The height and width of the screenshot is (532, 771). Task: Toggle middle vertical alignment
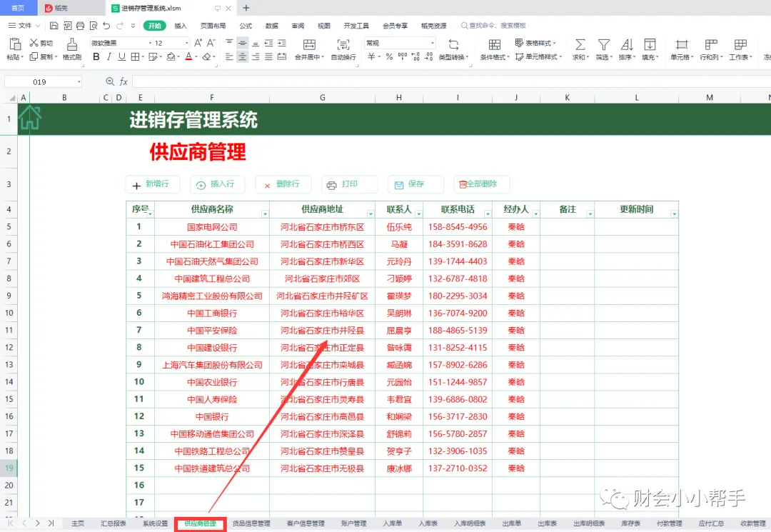[243, 44]
